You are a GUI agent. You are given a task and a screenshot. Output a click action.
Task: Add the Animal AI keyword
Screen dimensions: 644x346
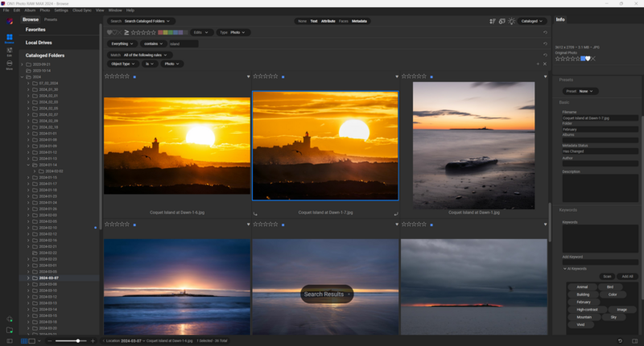pyautogui.click(x=582, y=287)
